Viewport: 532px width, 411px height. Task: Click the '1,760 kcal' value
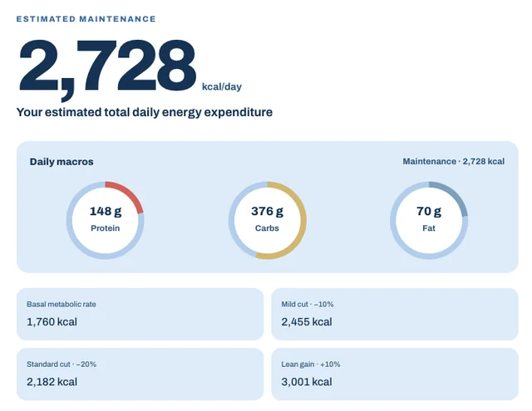pos(52,321)
